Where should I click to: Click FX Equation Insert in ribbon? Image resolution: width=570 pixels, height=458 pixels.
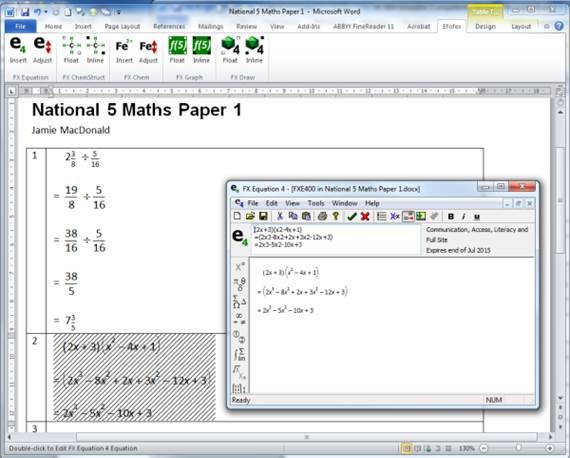click(x=18, y=49)
